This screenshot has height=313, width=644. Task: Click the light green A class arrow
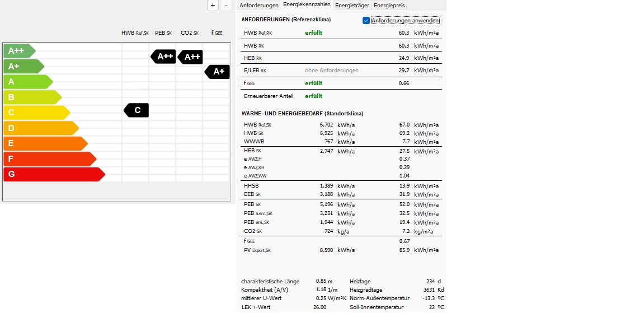coord(27,82)
